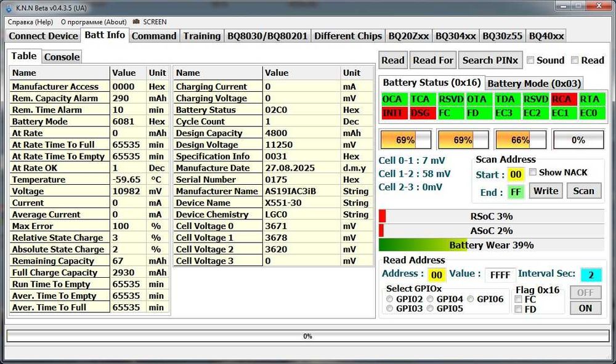Click the Write button
The width and height of the screenshot is (616, 364).
click(546, 191)
